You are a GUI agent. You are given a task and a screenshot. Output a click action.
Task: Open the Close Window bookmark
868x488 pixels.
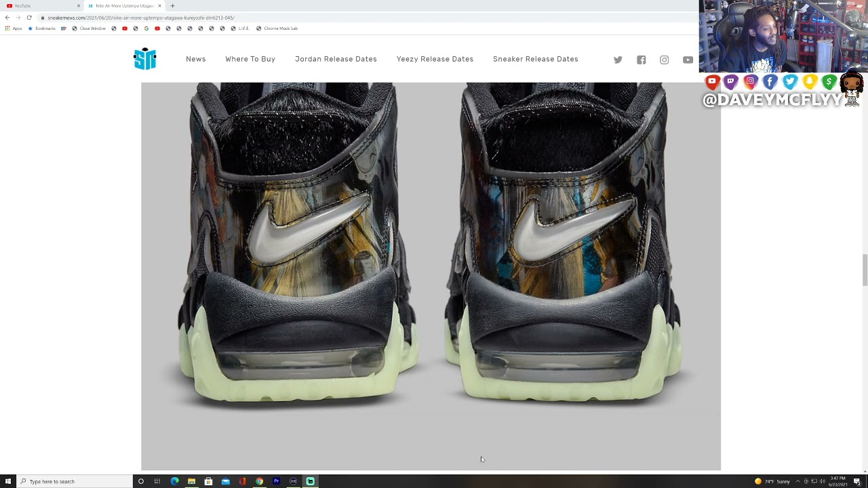89,28
